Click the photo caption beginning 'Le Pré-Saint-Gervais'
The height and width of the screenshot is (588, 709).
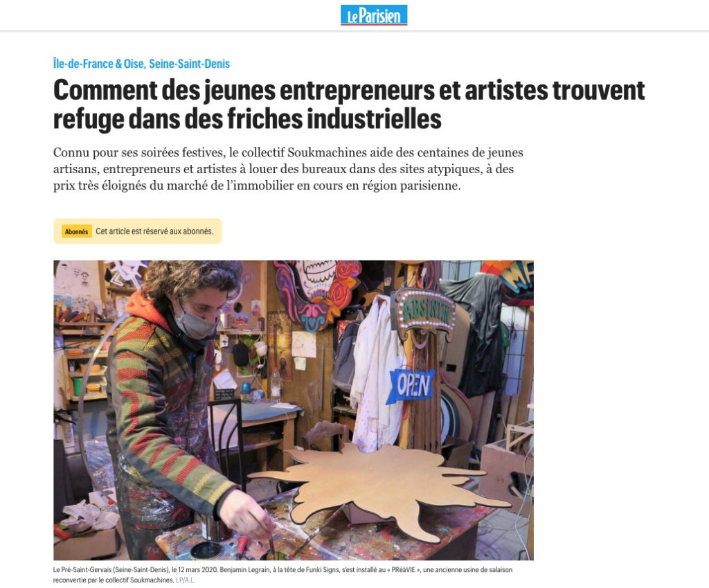282,575
